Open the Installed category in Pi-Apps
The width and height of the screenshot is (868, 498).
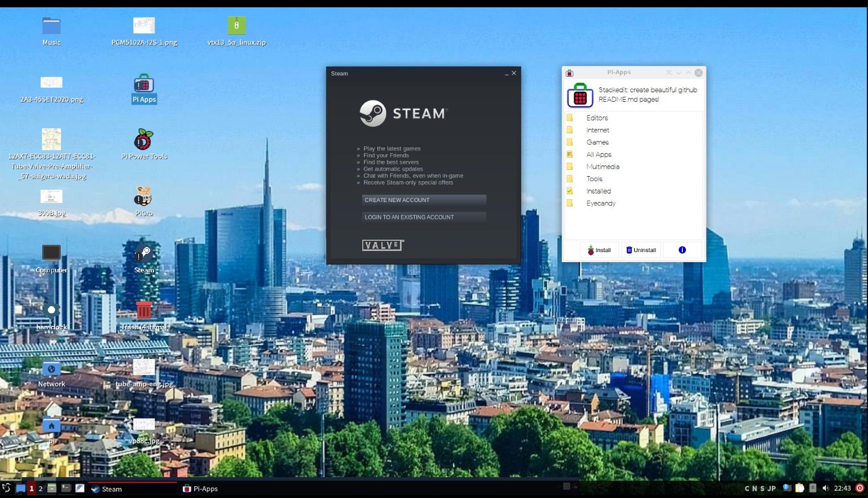tap(598, 191)
